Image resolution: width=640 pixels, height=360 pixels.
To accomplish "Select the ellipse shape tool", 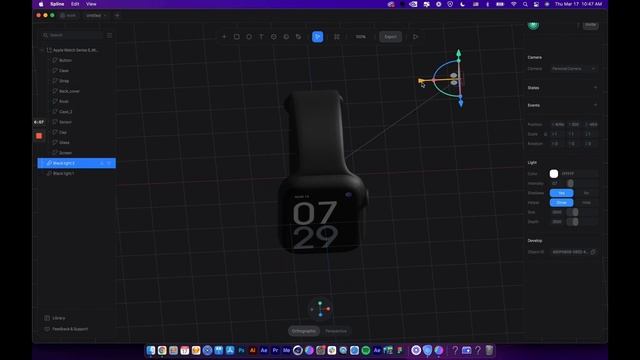I will [249, 37].
